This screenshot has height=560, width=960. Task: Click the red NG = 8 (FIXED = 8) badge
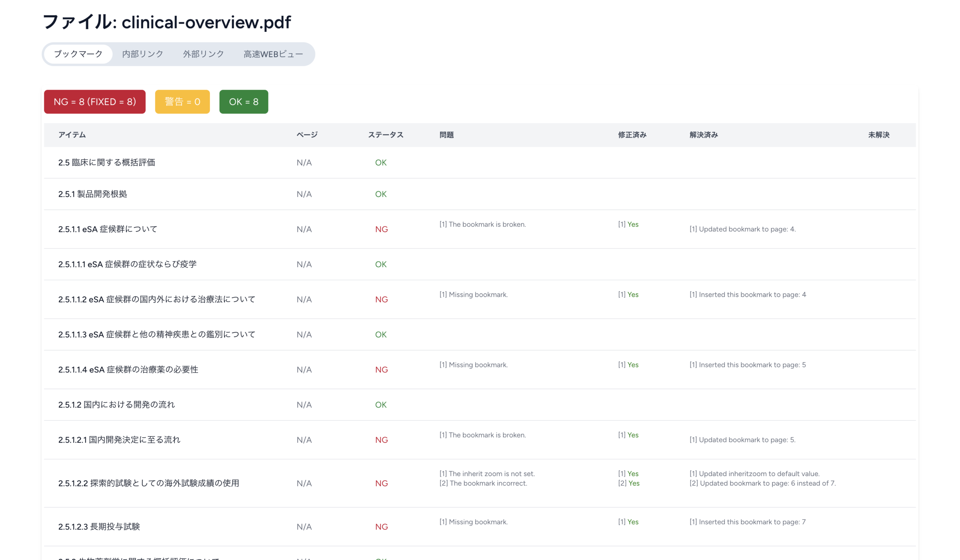(x=95, y=102)
